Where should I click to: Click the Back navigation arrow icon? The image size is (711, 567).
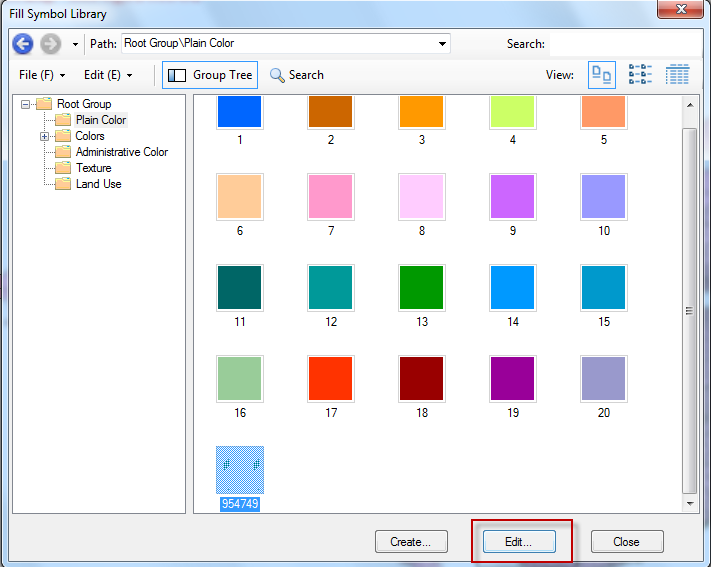23,44
